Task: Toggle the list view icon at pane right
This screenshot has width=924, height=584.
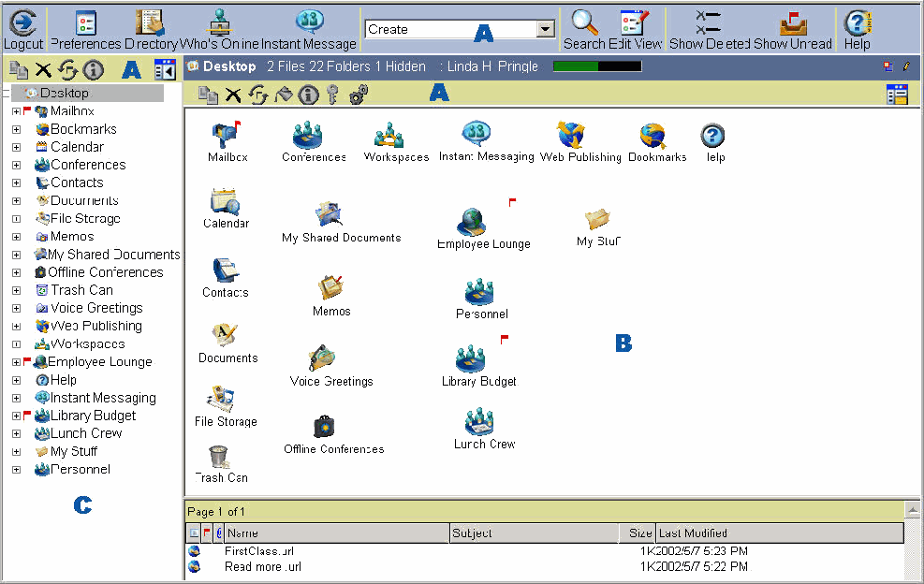Action: point(897,94)
